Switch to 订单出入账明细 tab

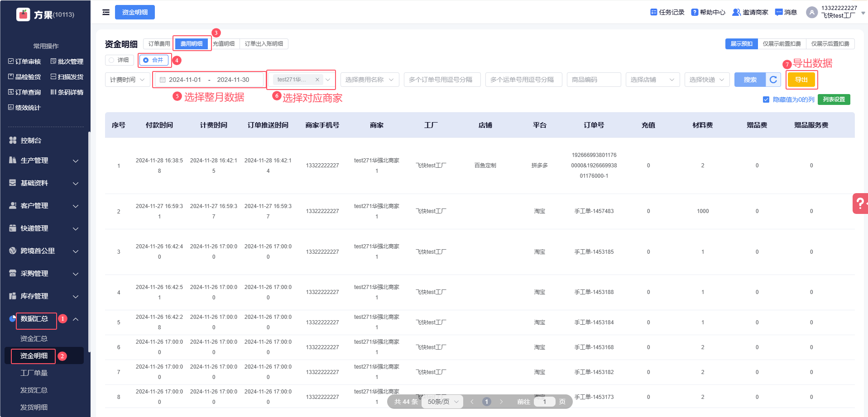(x=264, y=44)
